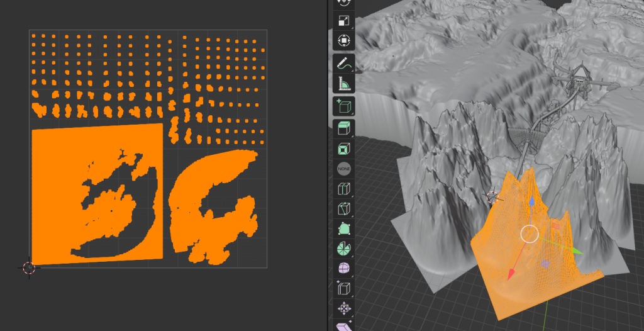Click the crescent-shaped UV island

click(x=213, y=207)
